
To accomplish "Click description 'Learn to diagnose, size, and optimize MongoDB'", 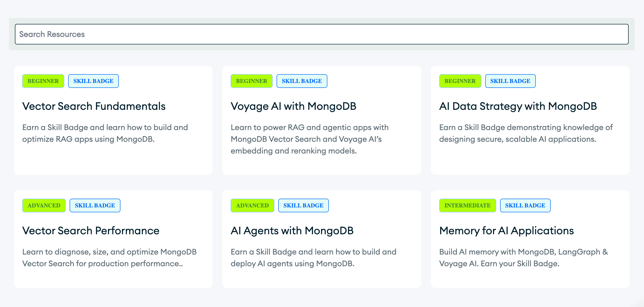I will [x=109, y=257].
